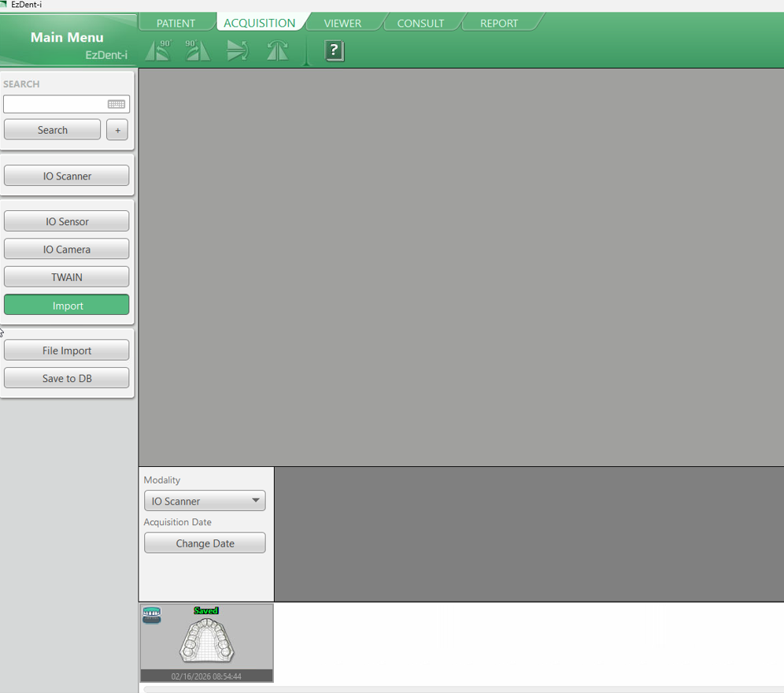The image size is (784, 693).
Task: Select the REPORT tab
Action: 499,23
